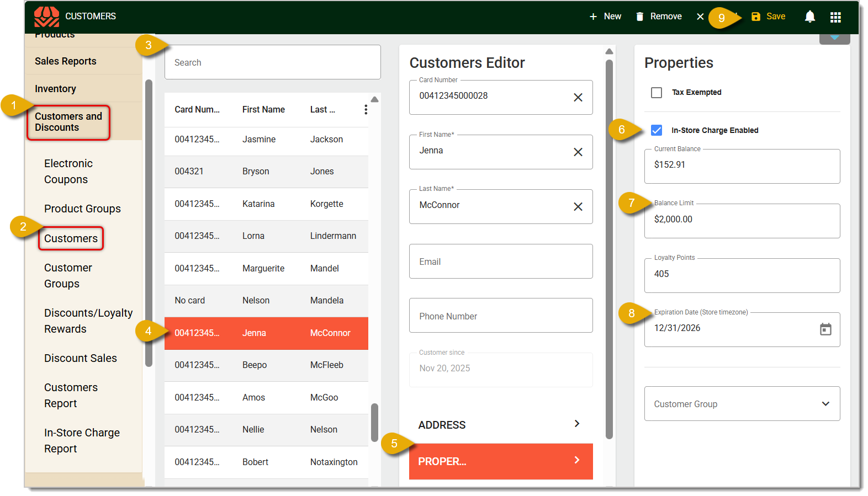Image resolution: width=868 pixels, height=496 pixels.
Task: Click the editor panel scrollbar
Action: [609, 249]
